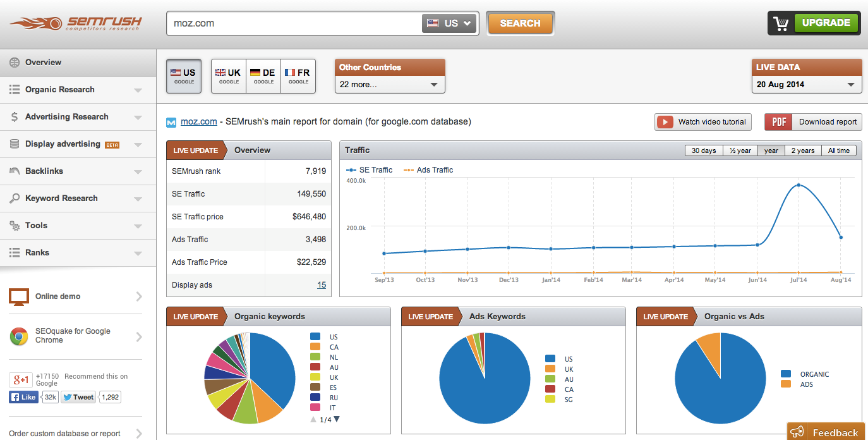Set traffic chart range to All time
868x440 pixels.
839,150
